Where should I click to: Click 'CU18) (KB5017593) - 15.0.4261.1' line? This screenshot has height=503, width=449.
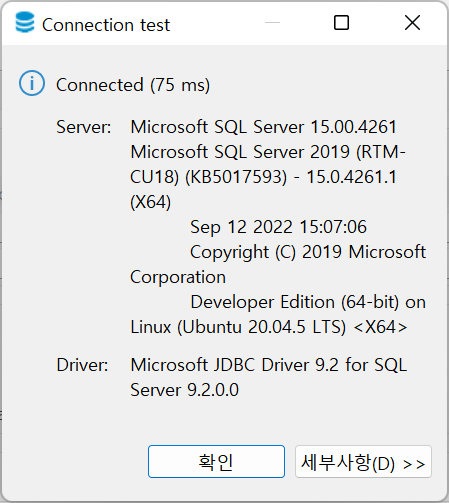[x=264, y=177]
